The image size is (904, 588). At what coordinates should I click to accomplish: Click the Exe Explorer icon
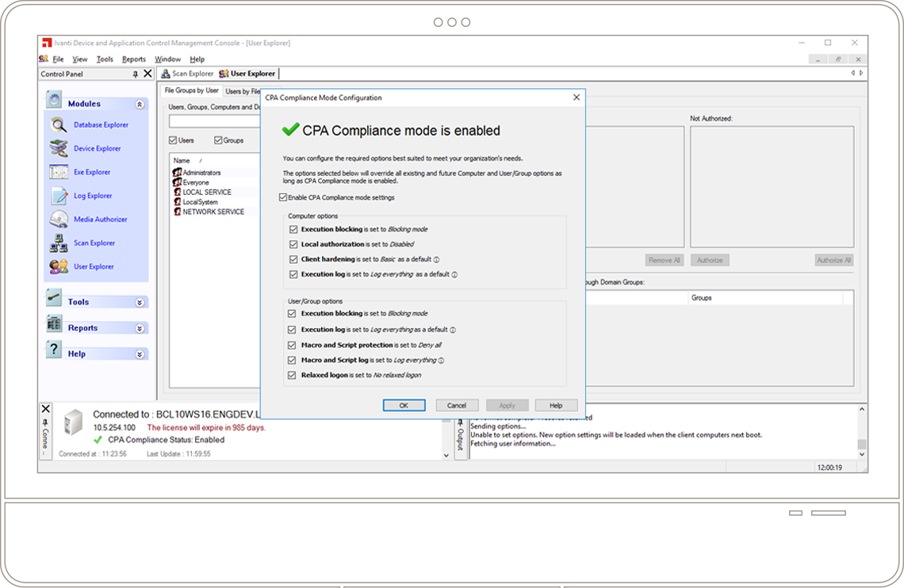58,172
